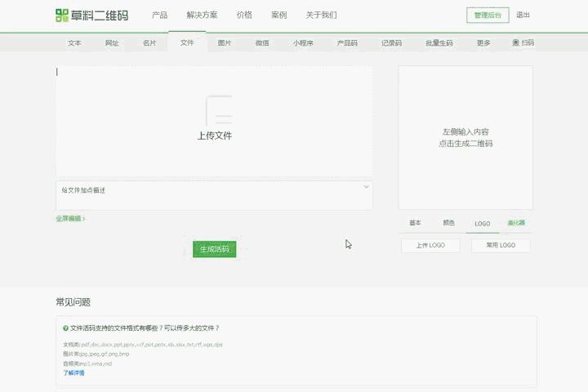
Task: Click the 管理后台 button
Action: point(488,15)
